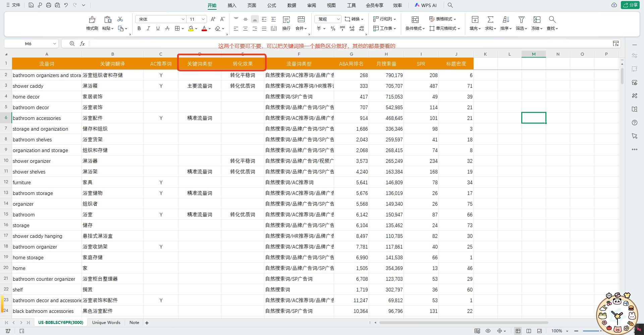Switch to the Note sheet tab

[134, 323]
